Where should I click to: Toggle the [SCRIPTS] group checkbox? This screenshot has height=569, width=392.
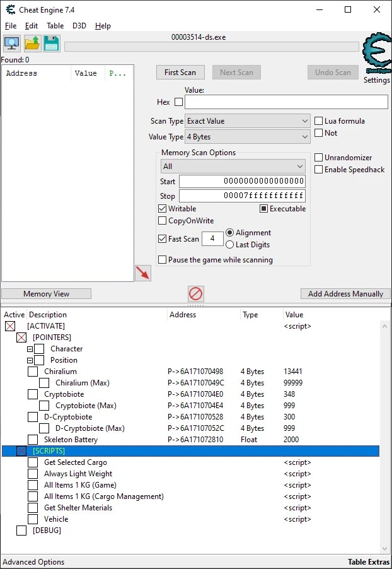(21, 451)
